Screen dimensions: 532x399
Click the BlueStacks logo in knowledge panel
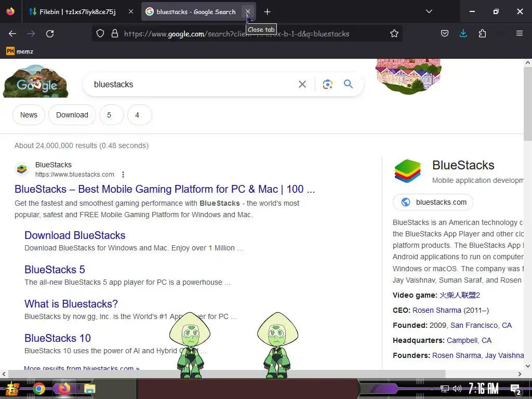point(407,171)
